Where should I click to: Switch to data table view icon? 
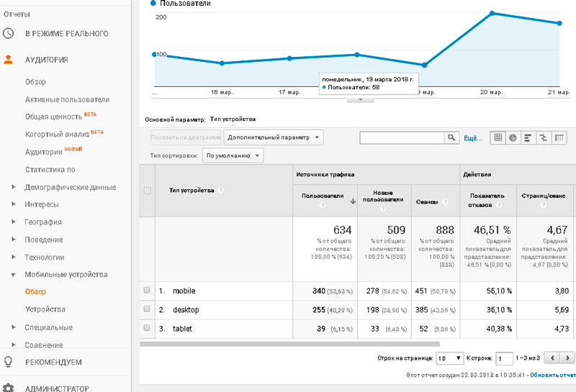498,137
